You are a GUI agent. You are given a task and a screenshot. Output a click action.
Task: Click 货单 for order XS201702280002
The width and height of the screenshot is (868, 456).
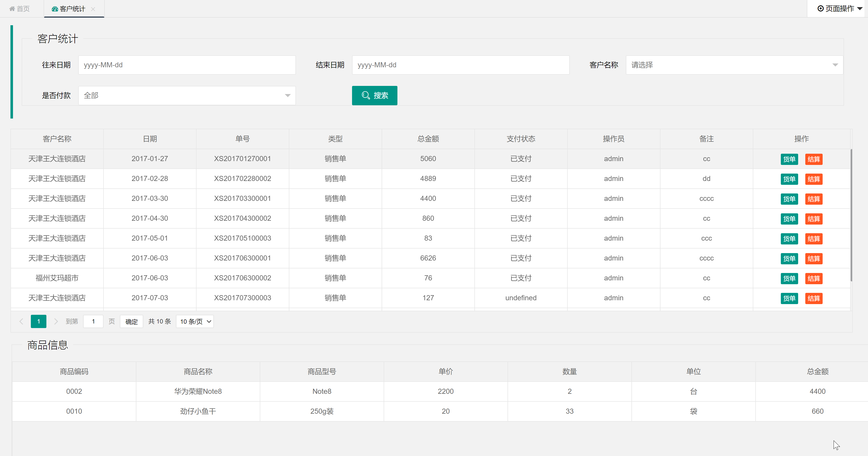point(789,179)
